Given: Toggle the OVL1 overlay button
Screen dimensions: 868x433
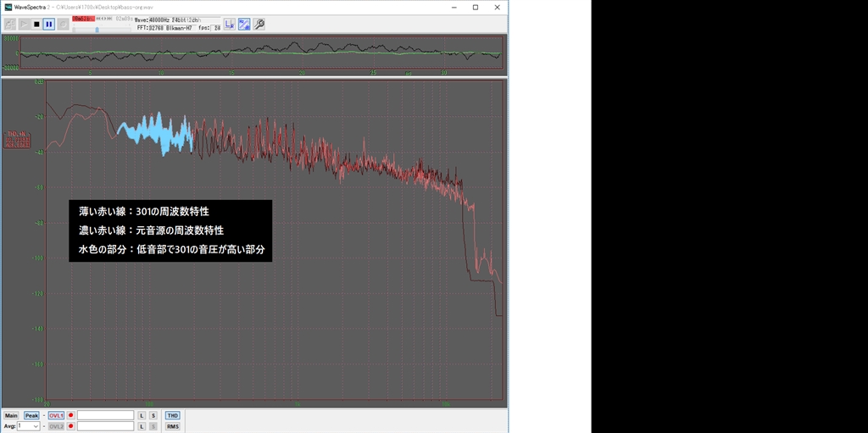Looking at the screenshot, I should pos(56,415).
